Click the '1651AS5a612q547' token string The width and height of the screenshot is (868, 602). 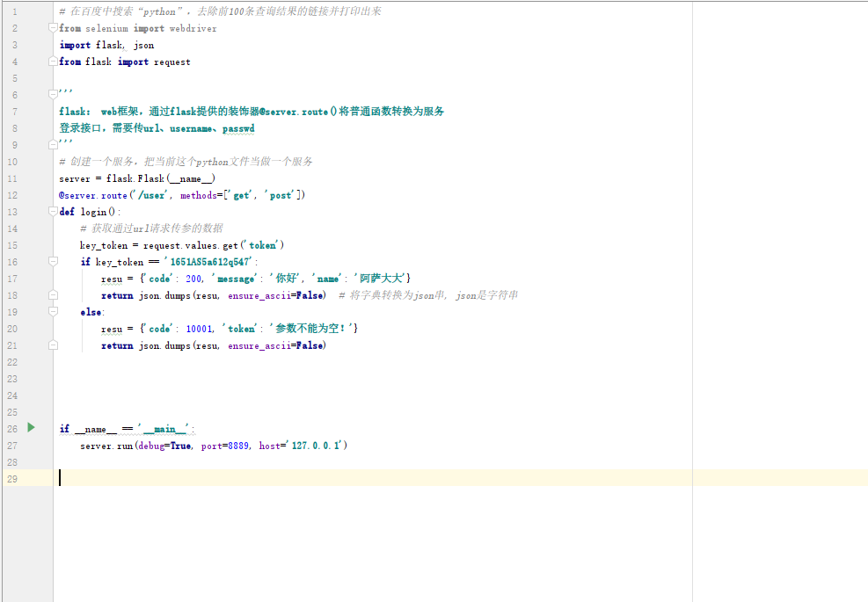click(x=210, y=262)
